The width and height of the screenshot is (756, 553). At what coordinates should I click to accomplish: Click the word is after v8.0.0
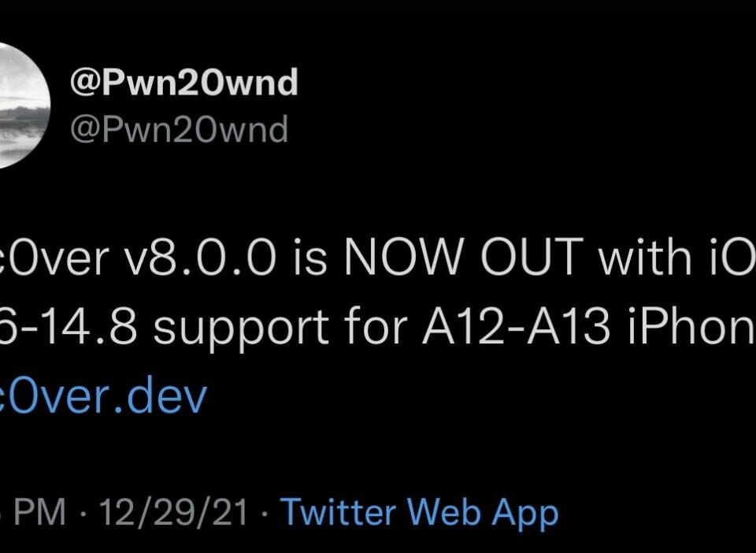(x=310, y=258)
